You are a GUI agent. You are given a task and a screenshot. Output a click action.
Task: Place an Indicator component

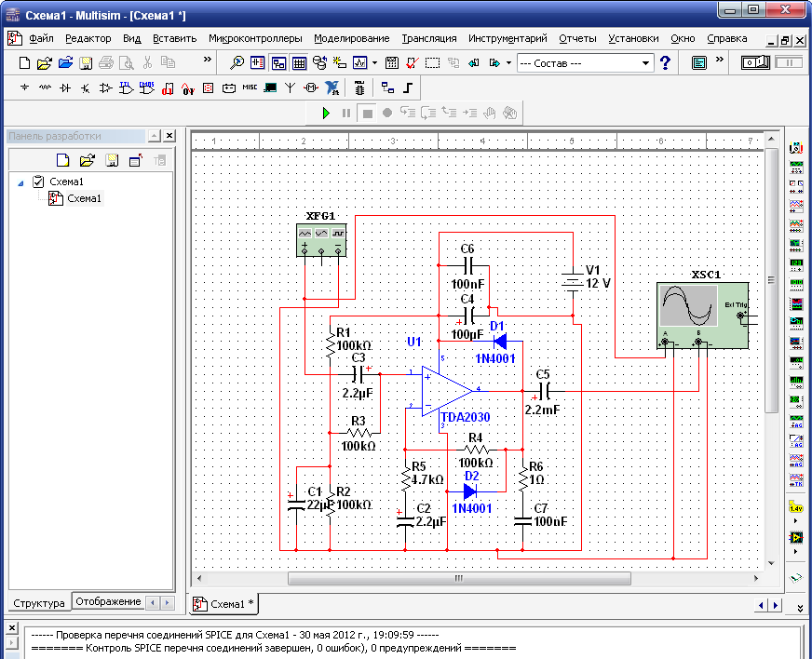[209, 88]
